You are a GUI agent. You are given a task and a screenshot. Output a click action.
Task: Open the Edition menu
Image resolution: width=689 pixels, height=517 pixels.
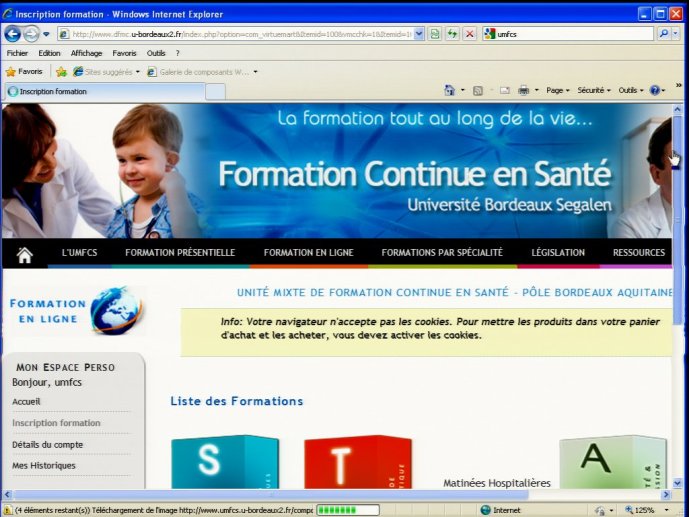click(x=49, y=53)
